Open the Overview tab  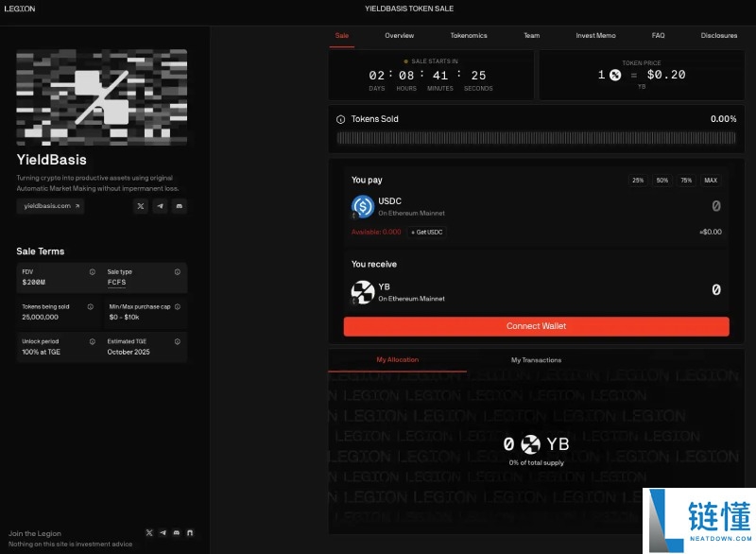coord(399,36)
